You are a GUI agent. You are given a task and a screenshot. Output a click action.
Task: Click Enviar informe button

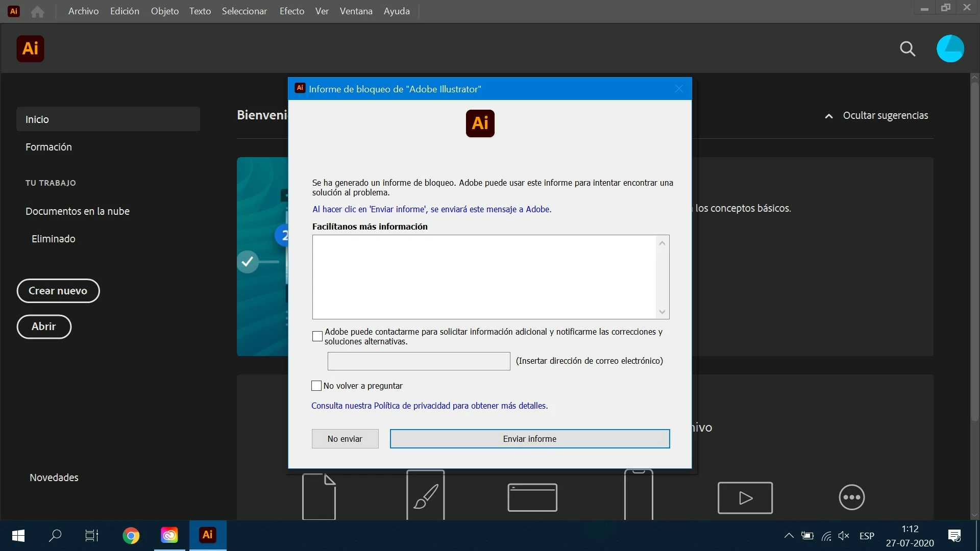tap(529, 439)
